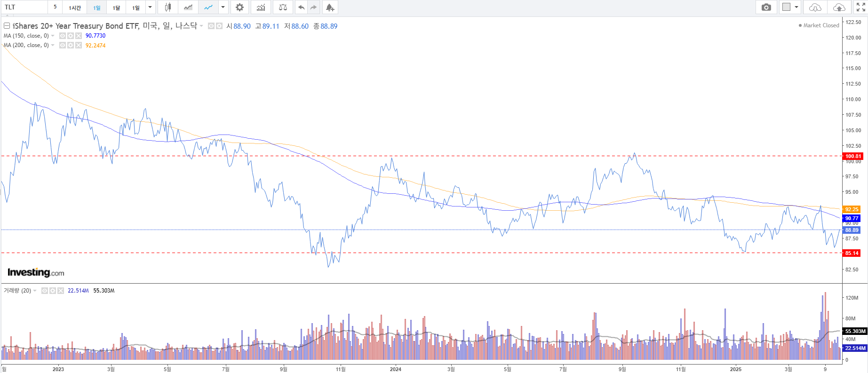868x373 pixels.
Task: Click the red 100.81 price label
Action: tap(853, 156)
